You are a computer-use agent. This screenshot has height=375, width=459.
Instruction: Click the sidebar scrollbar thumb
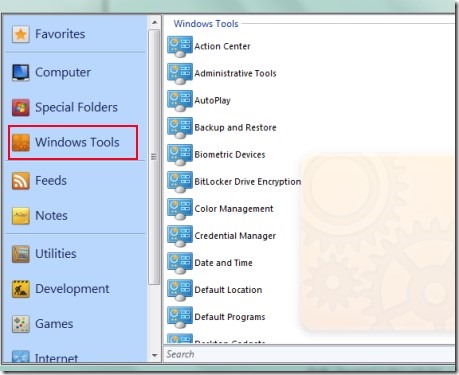pyautogui.click(x=154, y=157)
